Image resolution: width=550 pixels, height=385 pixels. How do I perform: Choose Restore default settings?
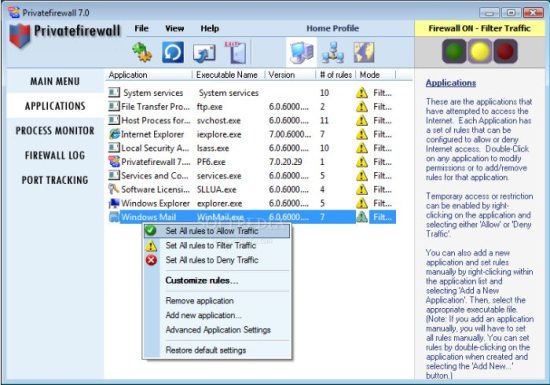pos(217,350)
